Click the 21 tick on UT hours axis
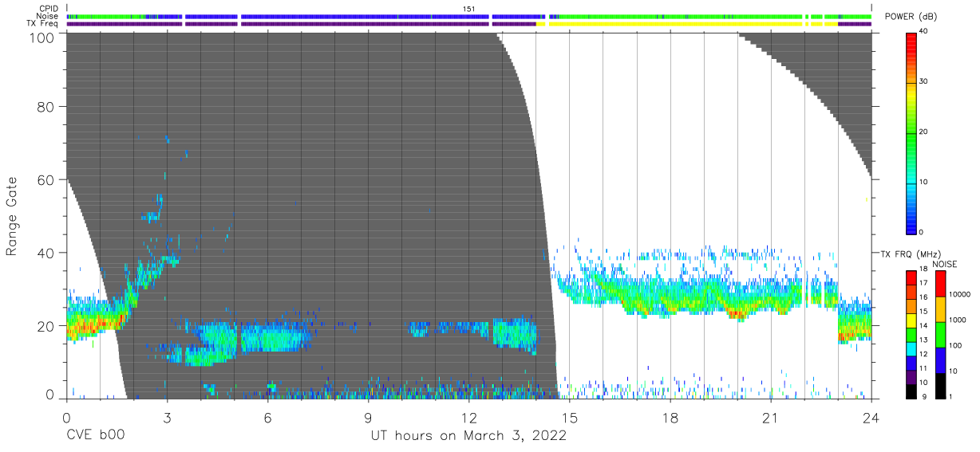The image size is (980, 452). tap(770, 417)
